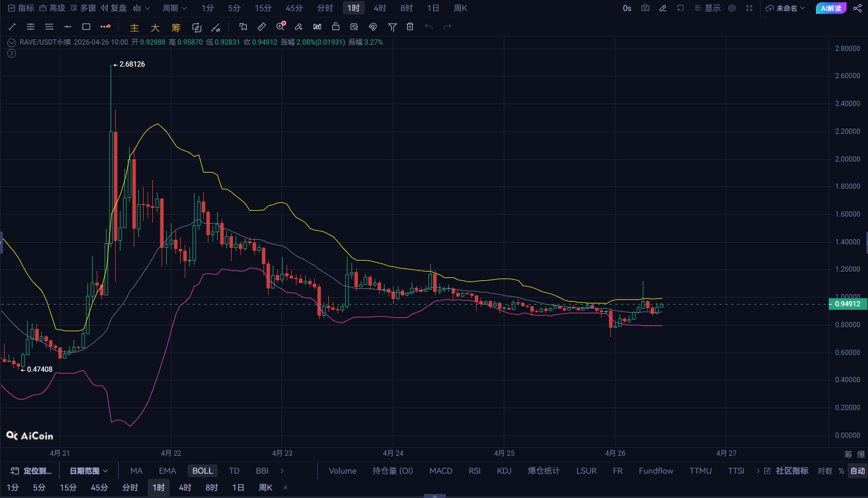The image size is (868, 498).
Task: Undo the last drawing action
Action: [x=428, y=27]
